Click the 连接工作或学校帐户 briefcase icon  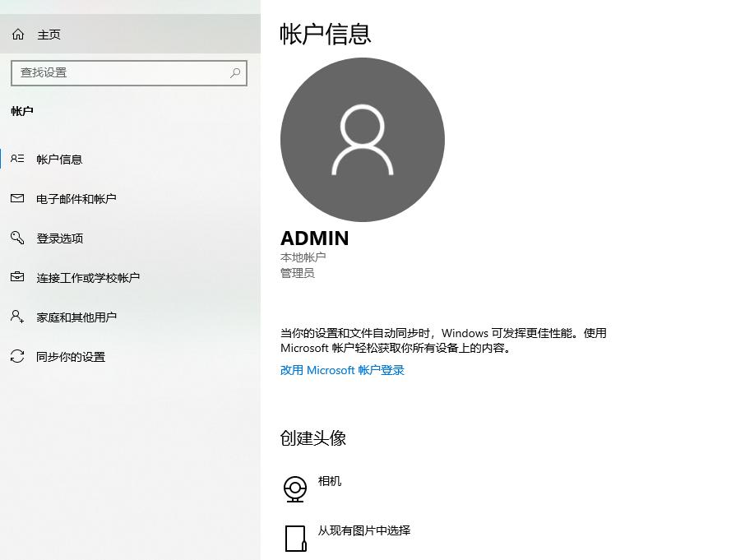[17, 277]
